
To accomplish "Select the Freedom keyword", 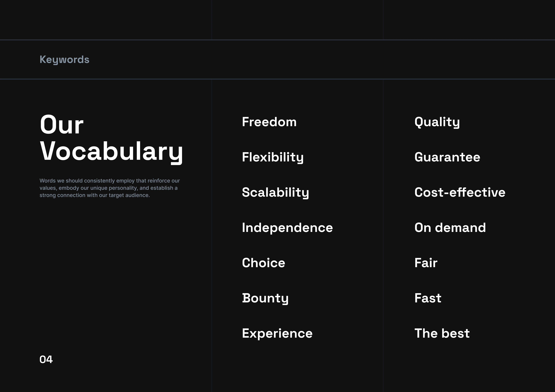I will point(269,122).
